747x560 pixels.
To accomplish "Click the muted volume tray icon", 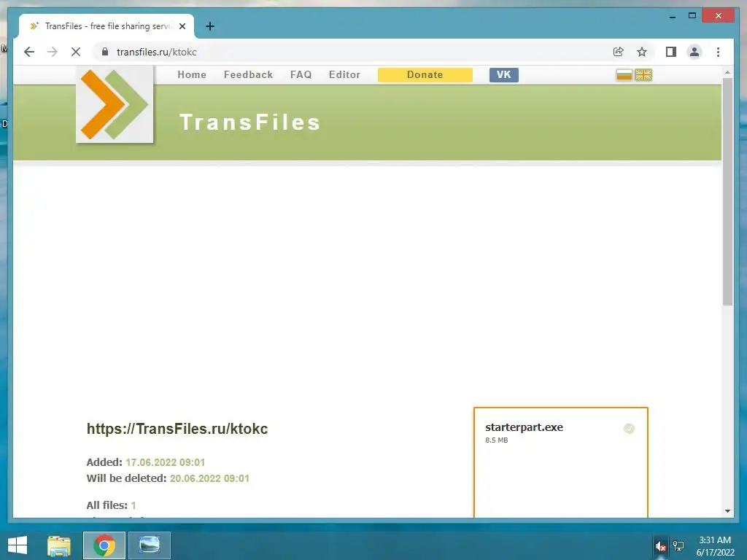I will click(660, 546).
